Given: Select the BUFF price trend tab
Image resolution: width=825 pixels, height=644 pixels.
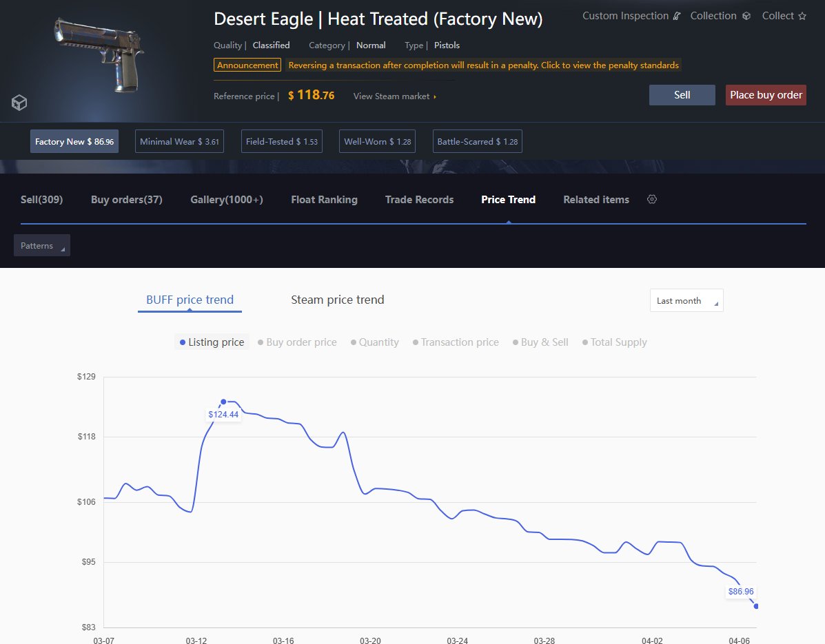Looking at the screenshot, I should pyautogui.click(x=190, y=300).
